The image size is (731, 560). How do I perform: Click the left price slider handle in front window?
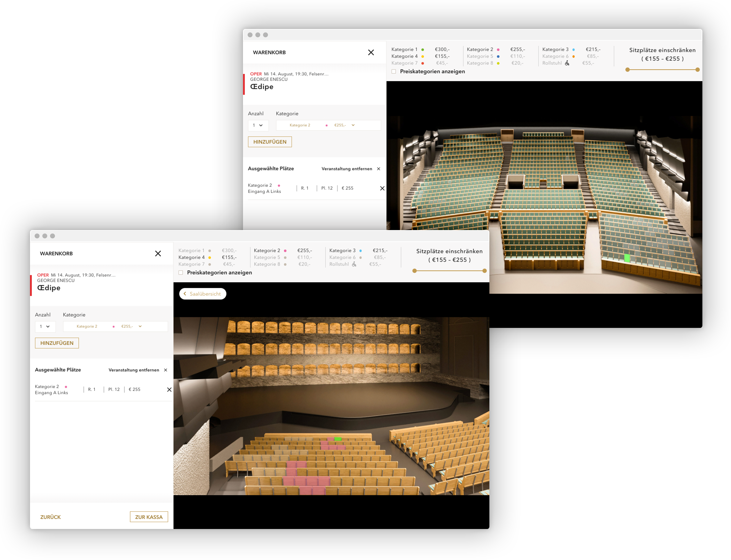click(414, 271)
